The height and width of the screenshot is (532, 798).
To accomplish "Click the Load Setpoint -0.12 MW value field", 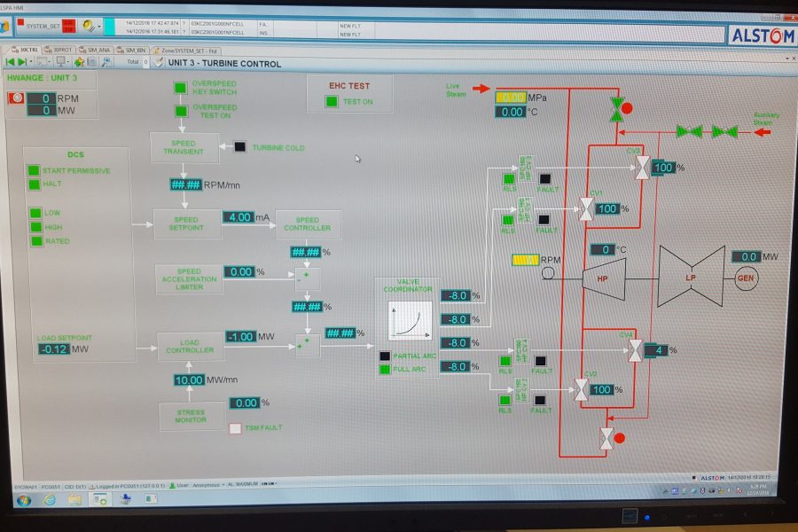I will 54,349.
